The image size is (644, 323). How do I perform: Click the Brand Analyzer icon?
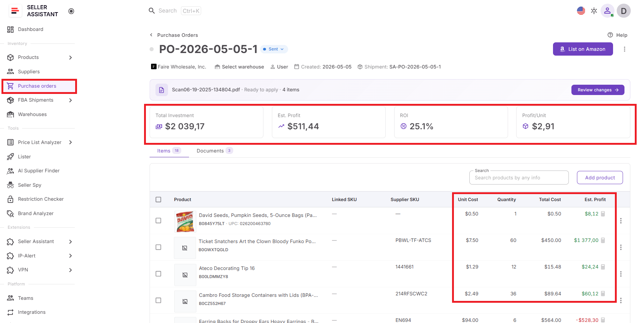(10, 214)
